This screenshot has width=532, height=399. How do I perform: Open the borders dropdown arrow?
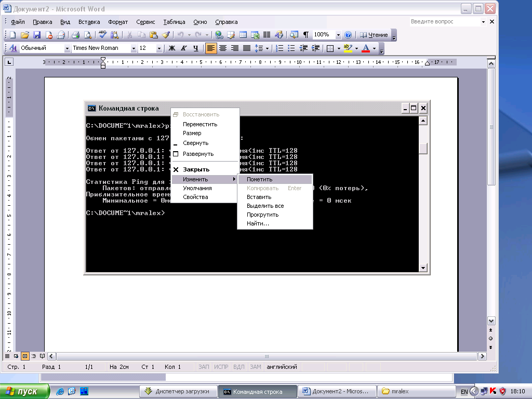click(x=339, y=48)
